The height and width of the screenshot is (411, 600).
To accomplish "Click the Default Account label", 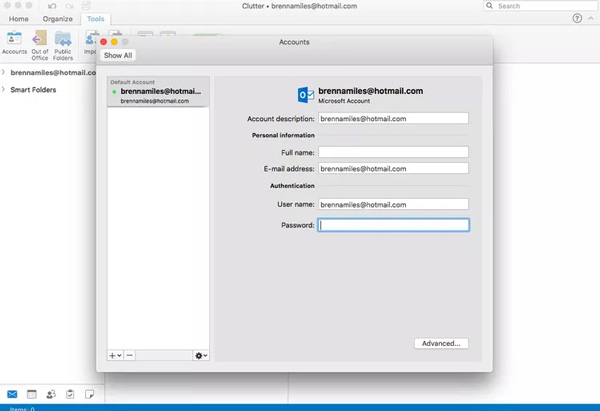I will click(x=132, y=82).
